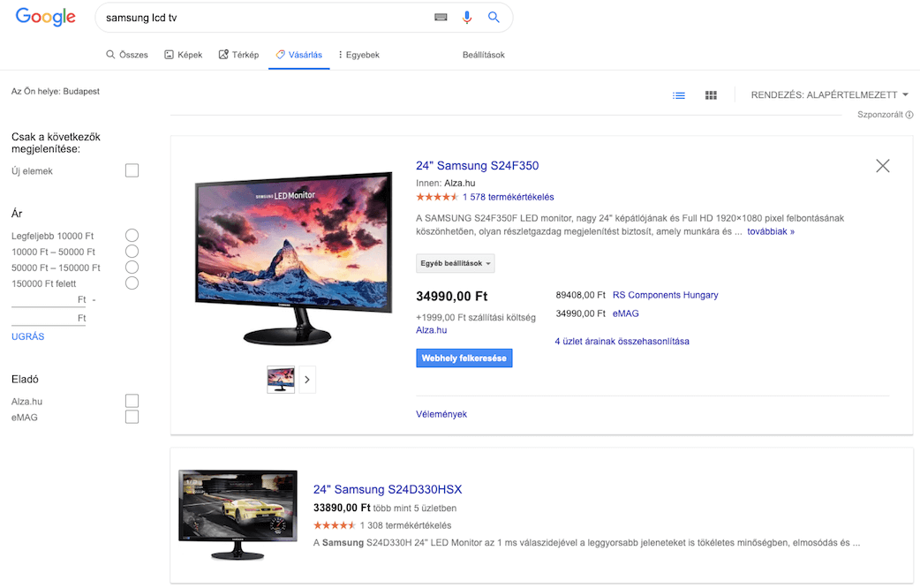The image size is (920, 588).
Task: Switch to list view icon
Action: point(679,95)
